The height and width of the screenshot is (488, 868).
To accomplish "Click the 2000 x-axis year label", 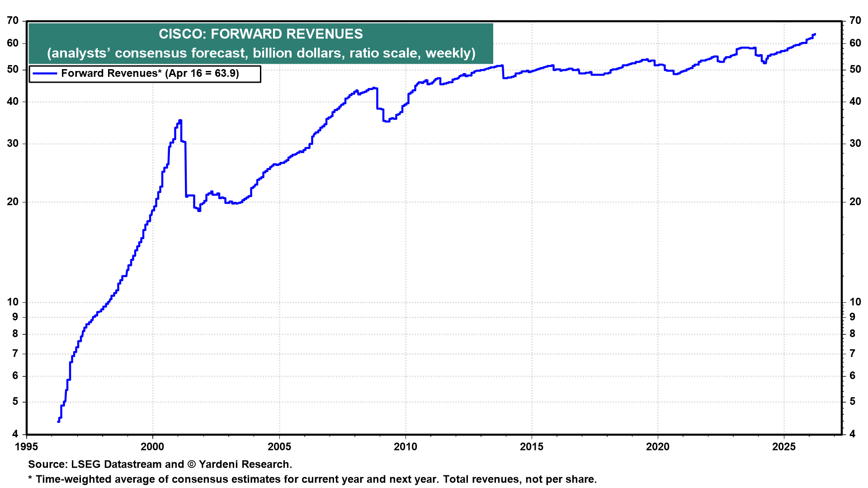I will (x=153, y=447).
